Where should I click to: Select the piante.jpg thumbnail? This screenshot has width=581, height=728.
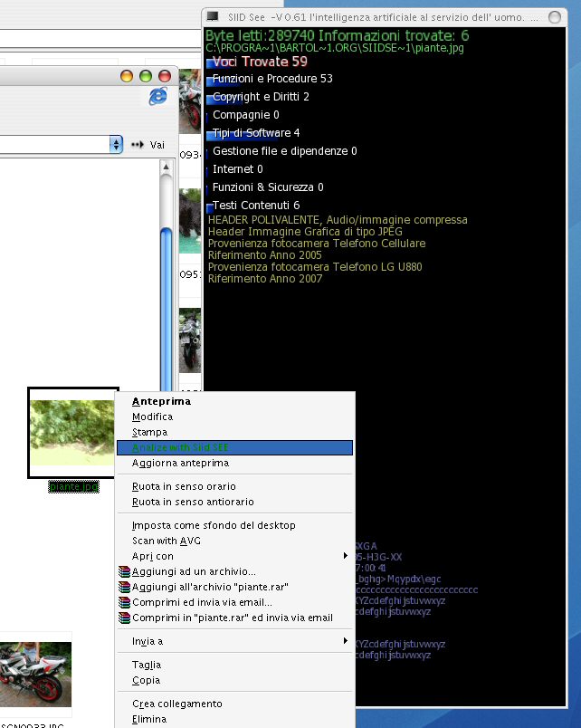coord(72,432)
